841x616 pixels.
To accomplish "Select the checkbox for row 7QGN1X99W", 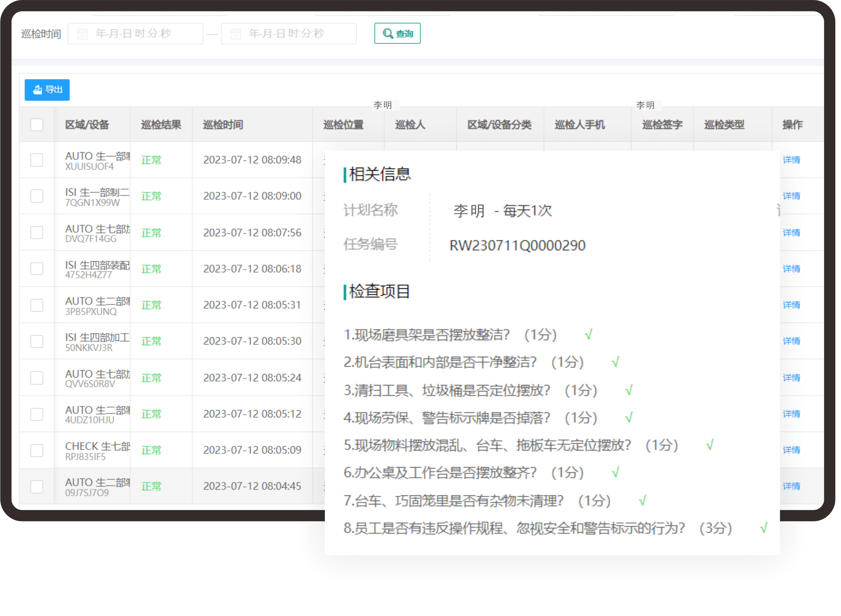I will [36, 196].
